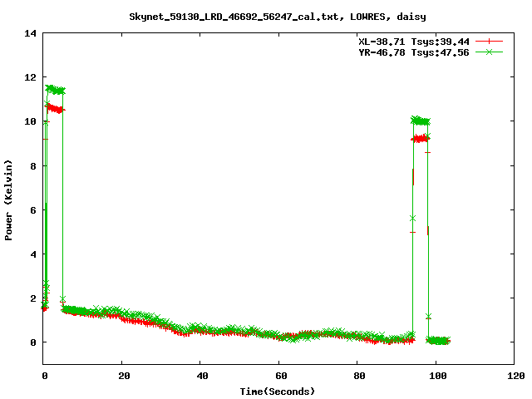Click the red line sample in legend
This screenshot has height=399, width=532.
pyautogui.click(x=489, y=42)
